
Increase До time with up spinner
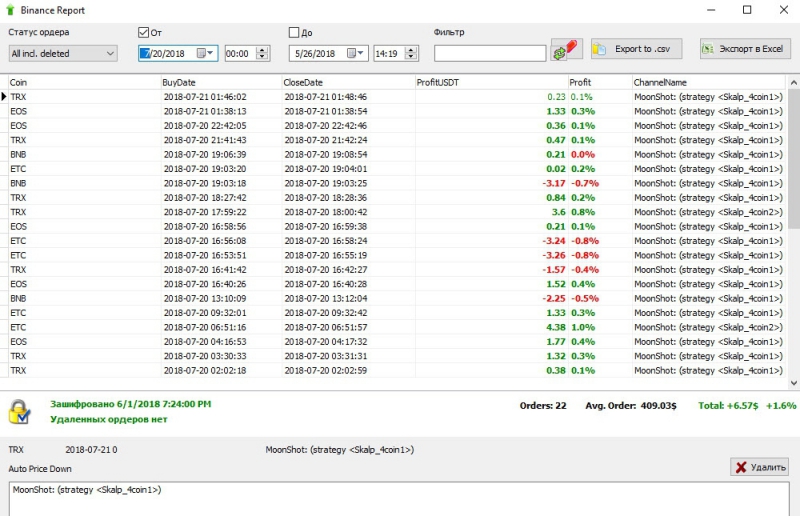tap(411, 50)
